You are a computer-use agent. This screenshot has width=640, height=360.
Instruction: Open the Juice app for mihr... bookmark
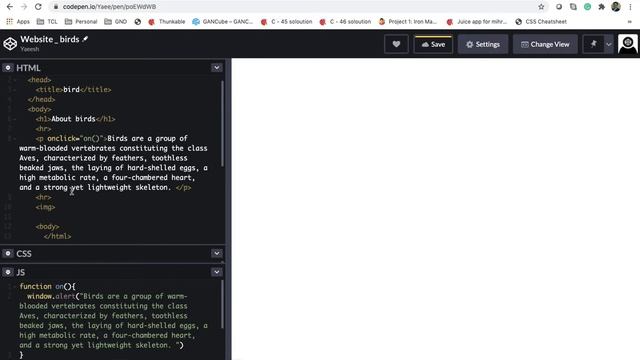[477, 22]
